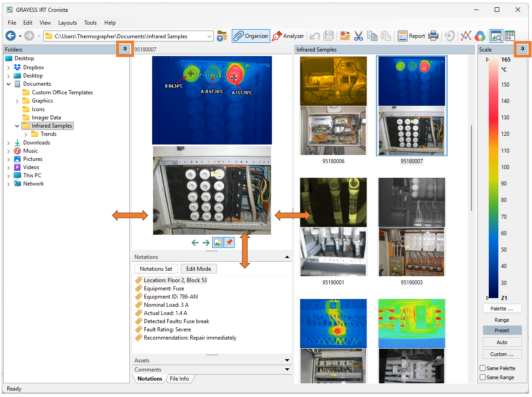Click the temperature color scale bar
This screenshot has width=532, height=397.
click(x=493, y=178)
